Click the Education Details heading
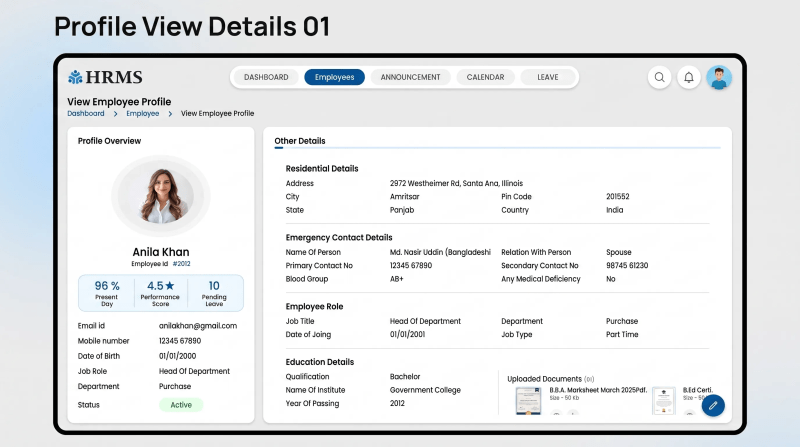Image resolution: width=800 pixels, height=447 pixels. (319, 362)
